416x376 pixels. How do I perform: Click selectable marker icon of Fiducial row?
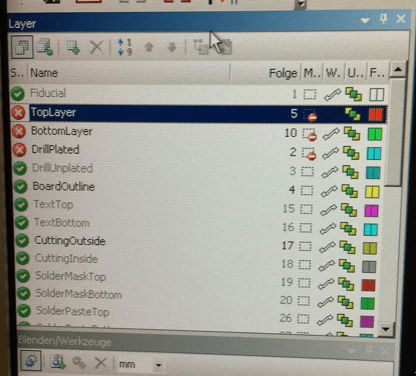click(x=310, y=94)
